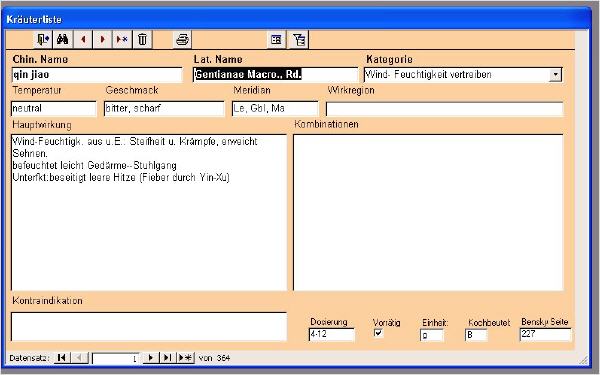Image resolution: width=600 pixels, height=375 pixels.
Task: Click inside the Hauptwirkung text area
Action: (x=149, y=212)
